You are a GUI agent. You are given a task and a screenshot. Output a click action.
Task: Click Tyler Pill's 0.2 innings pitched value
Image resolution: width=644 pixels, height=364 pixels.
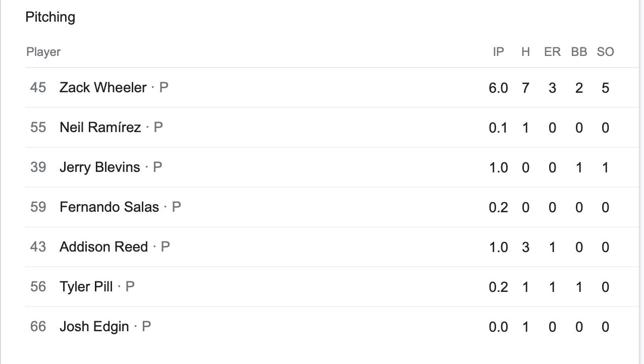(498, 287)
